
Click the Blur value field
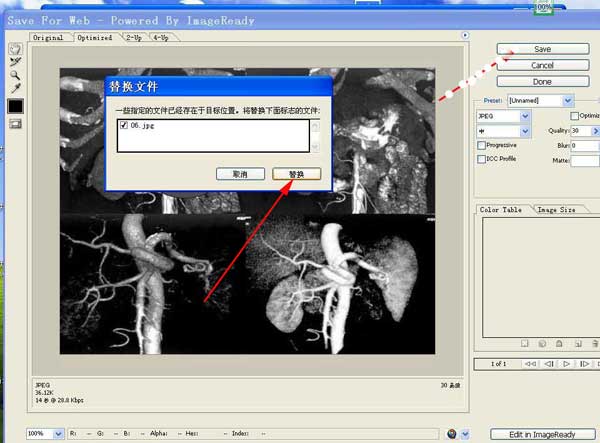(585, 145)
